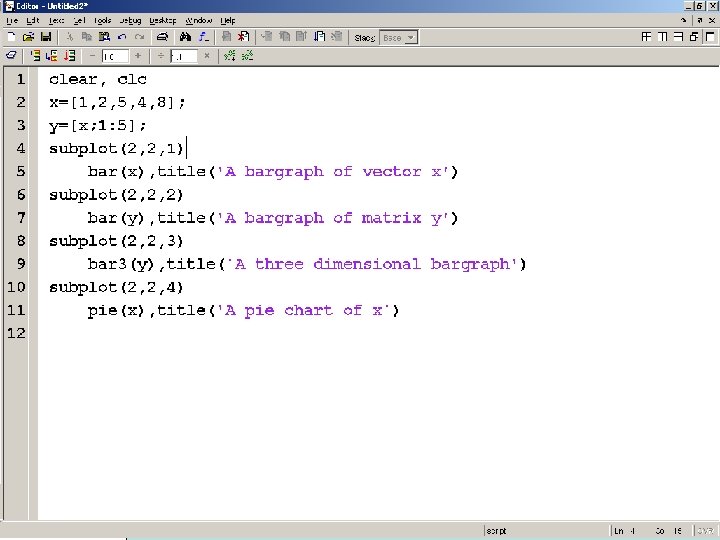The image size is (720, 540).
Task: Open Find with the binoculars icon
Action: (x=185, y=37)
